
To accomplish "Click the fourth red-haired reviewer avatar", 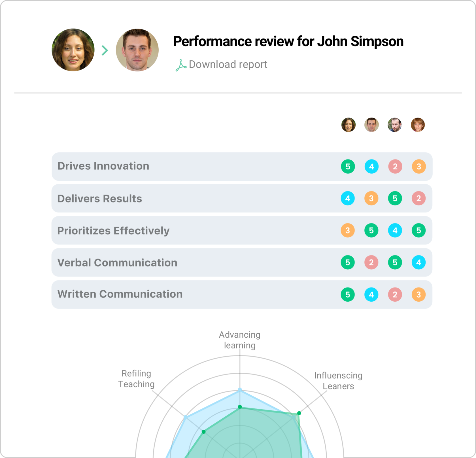I will (418, 125).
